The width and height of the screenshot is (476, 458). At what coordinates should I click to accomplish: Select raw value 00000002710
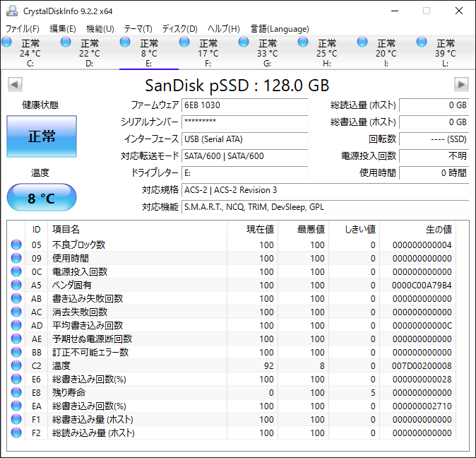(422, 406)
